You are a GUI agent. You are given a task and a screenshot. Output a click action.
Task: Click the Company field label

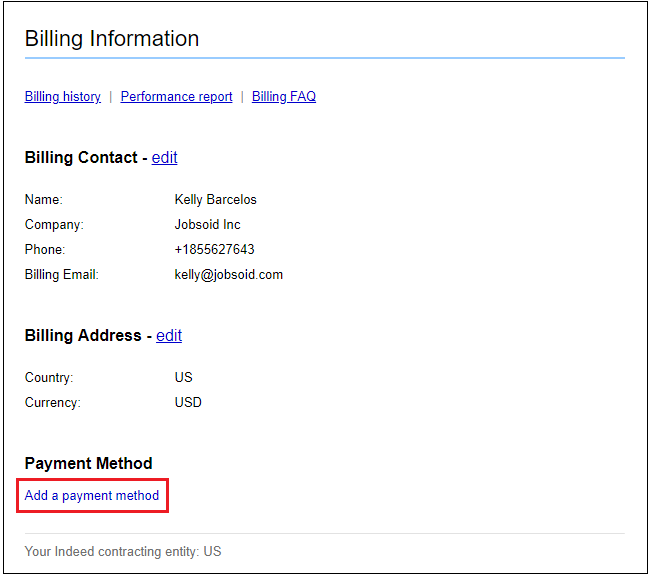coord(54,225)
